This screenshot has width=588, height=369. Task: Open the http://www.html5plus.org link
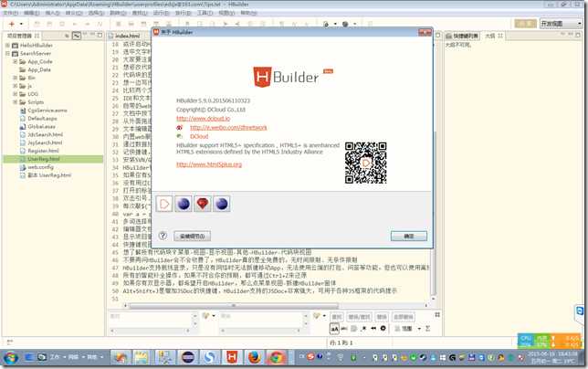(209, 164)
